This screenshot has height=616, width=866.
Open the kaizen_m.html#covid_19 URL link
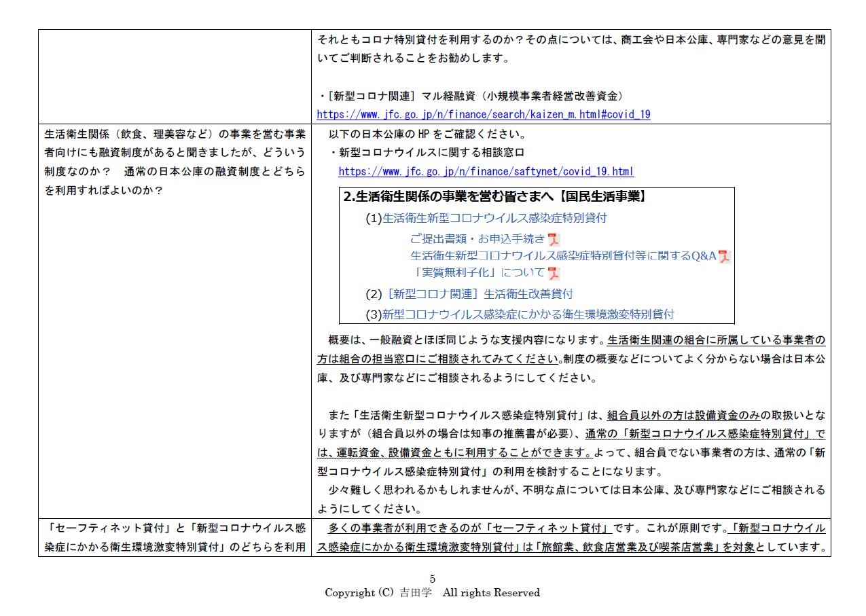point(483,114)
